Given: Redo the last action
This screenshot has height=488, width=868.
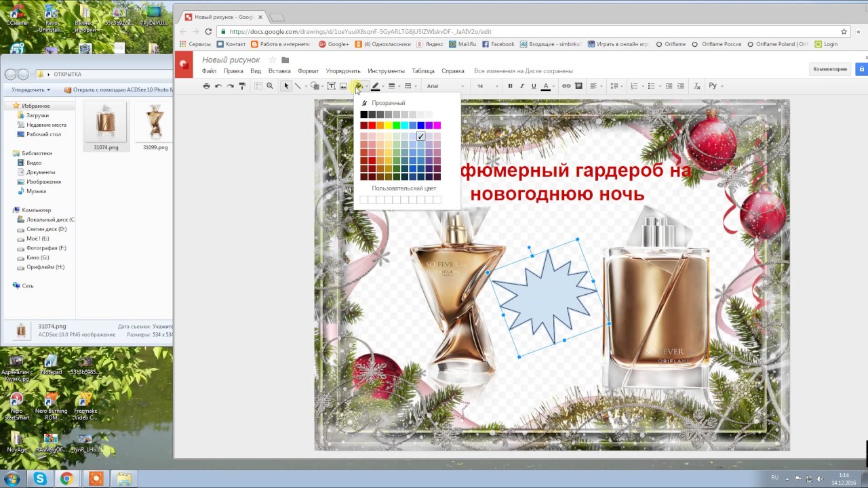Looking at the screenshot, I should 231,86.
